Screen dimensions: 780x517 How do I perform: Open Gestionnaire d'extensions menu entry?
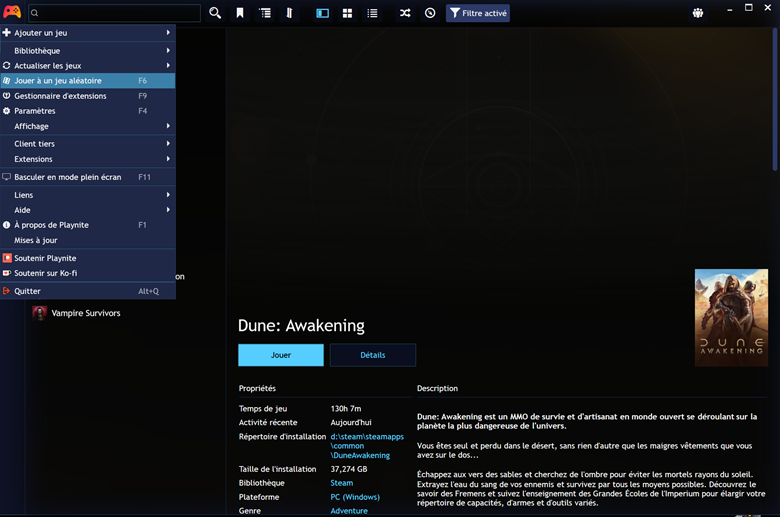tap(60, 96)
